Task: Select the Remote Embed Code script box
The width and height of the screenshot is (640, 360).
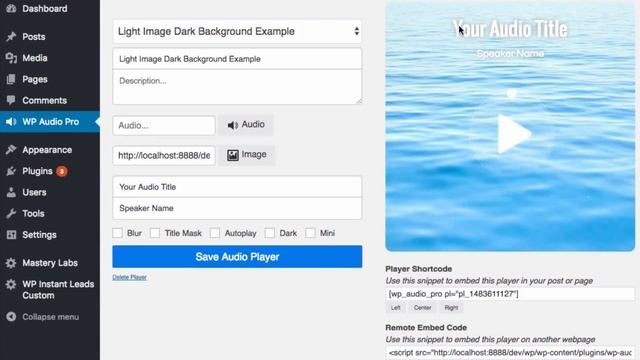Action: 510,353
